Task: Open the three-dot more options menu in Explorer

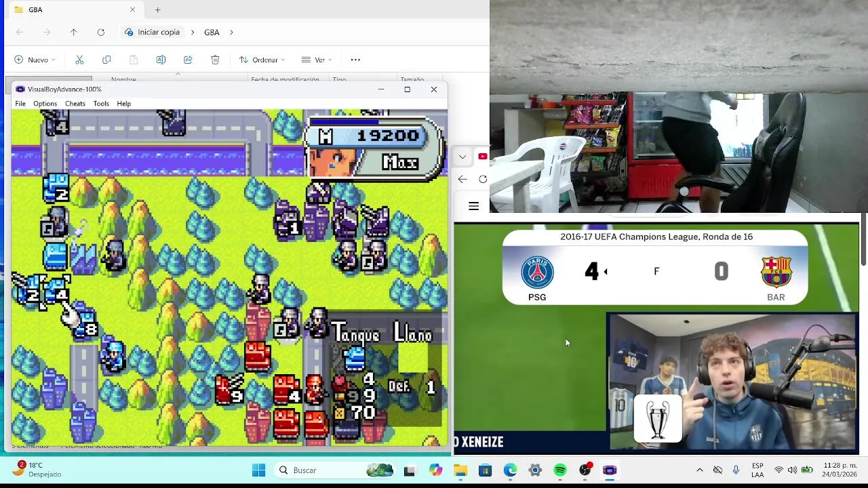Action: [x=355, y=60]
